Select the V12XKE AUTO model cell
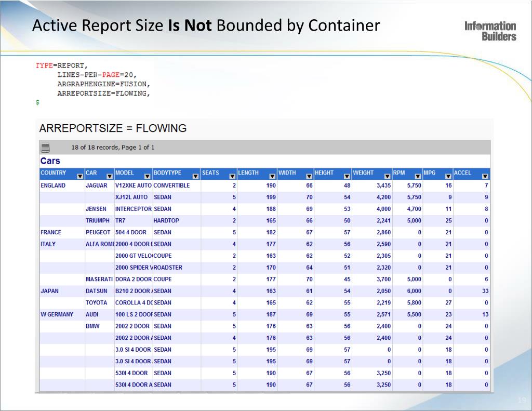This screenshot has width=532, height=411. [134, 185]
